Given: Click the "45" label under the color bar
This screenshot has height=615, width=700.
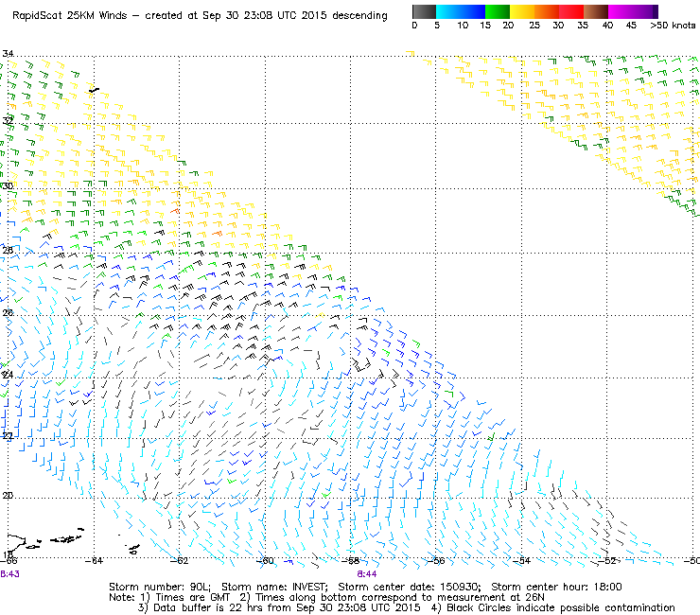Looking at the screenshot, I should coord(631,26).
